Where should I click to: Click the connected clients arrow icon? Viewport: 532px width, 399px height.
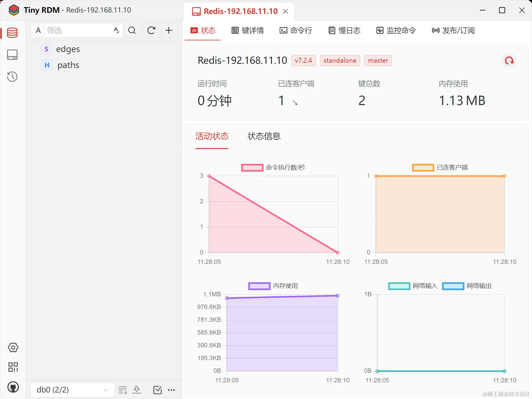[x=295, y=103]
